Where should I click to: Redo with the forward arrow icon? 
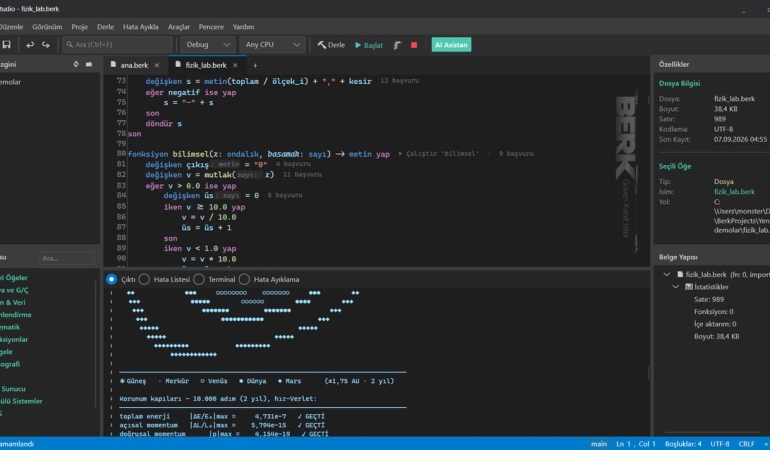point(46,45)
